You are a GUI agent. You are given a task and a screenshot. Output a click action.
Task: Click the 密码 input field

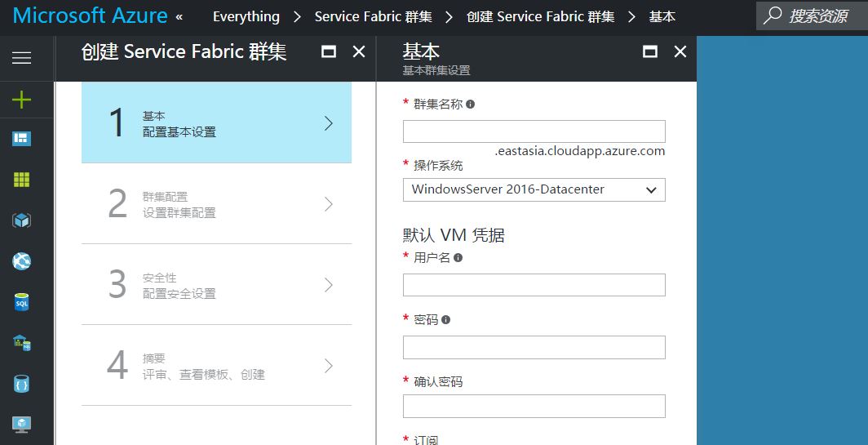(x=534, y=347)
